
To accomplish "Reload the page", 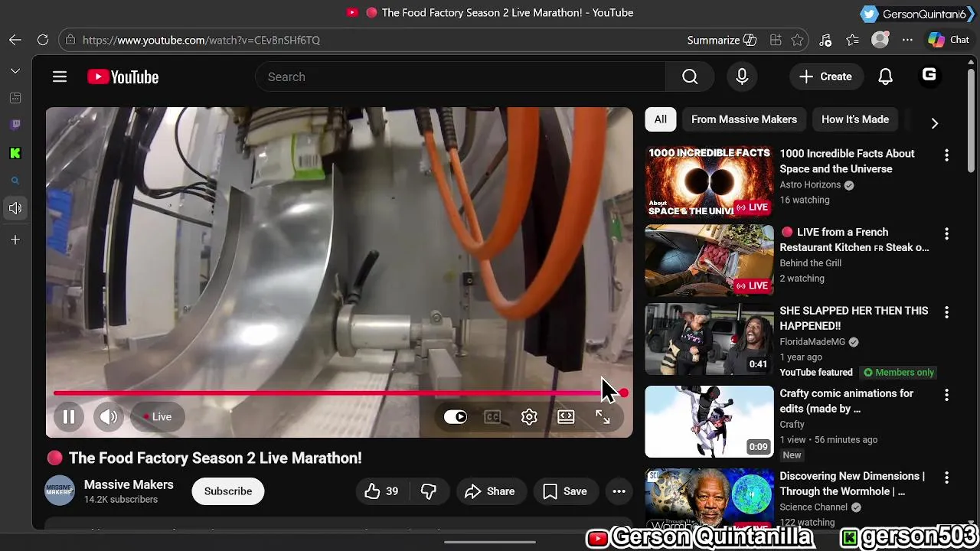I will click(x=43, y=40).
